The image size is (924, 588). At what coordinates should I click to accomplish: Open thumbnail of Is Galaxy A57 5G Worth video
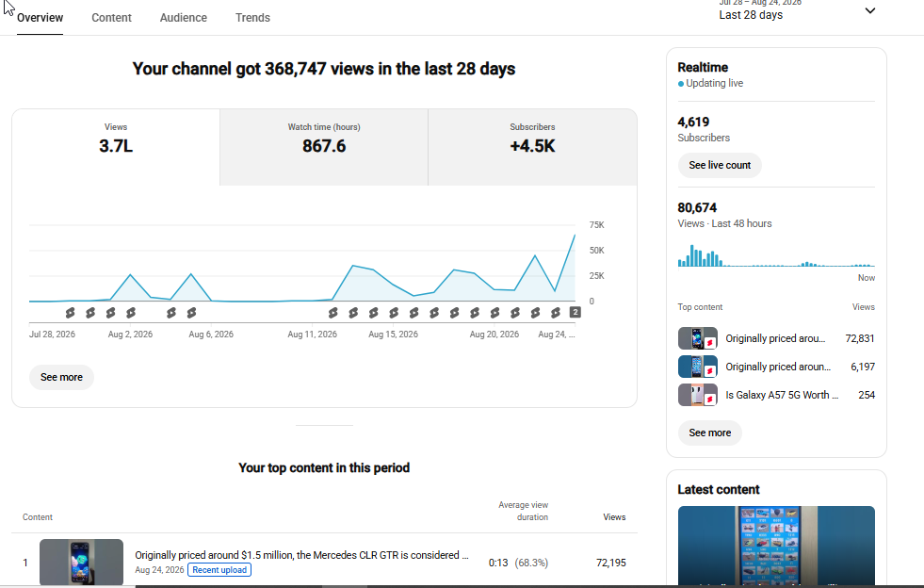click(698, 395)
